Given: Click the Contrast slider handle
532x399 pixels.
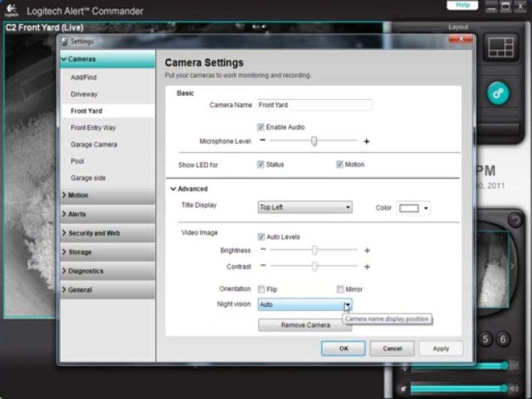Looking at the screenshot, I should tap(315, 267).
